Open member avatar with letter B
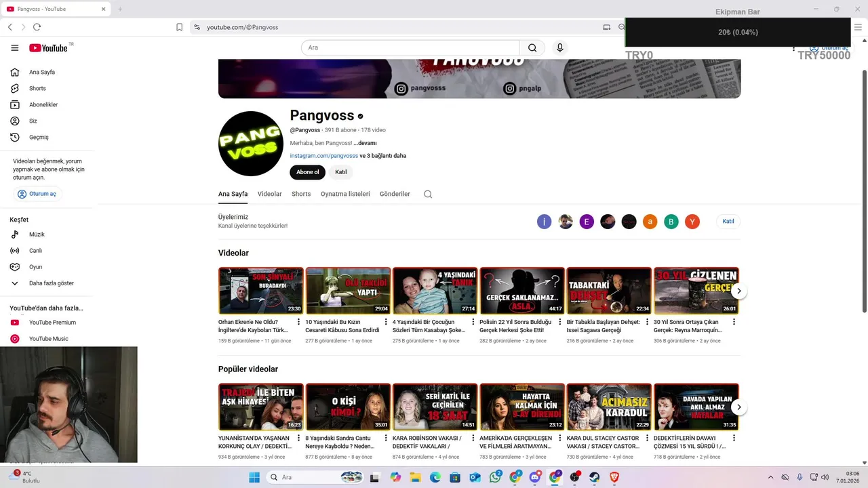The height and width of the screenshot is (488, 868). pos(671,222)
